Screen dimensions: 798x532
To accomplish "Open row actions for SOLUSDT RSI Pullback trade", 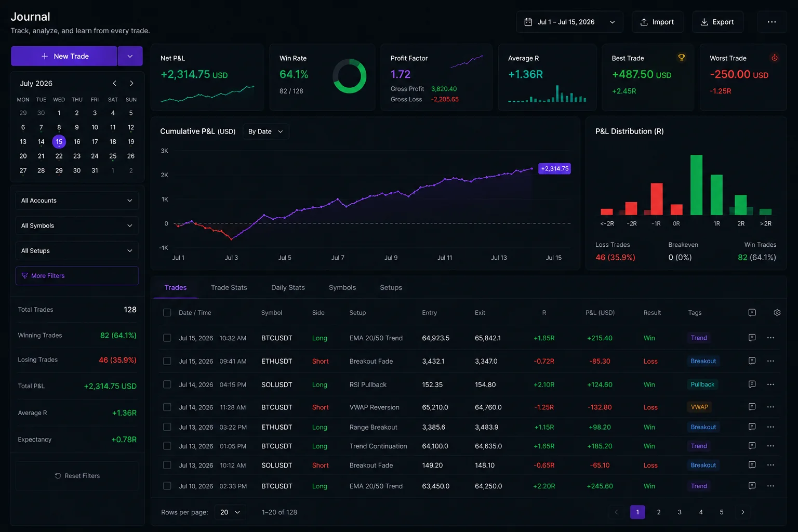I will point(770,384).
